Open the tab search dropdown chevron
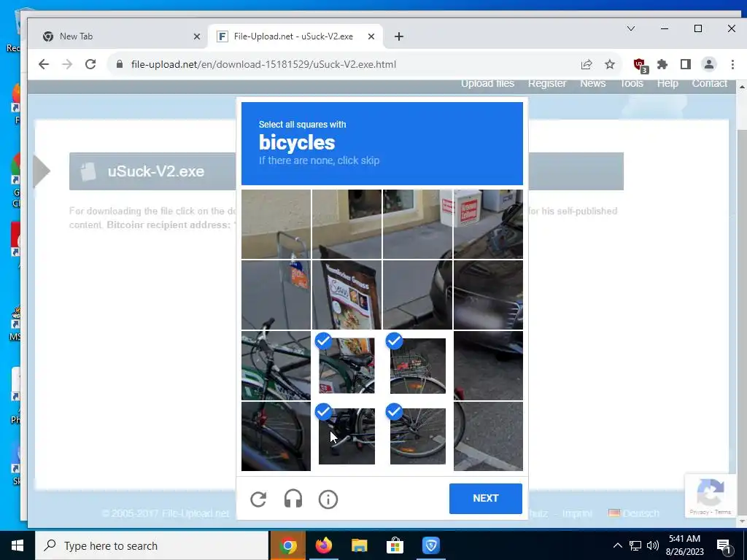747x560 pixels. [631, 28]
